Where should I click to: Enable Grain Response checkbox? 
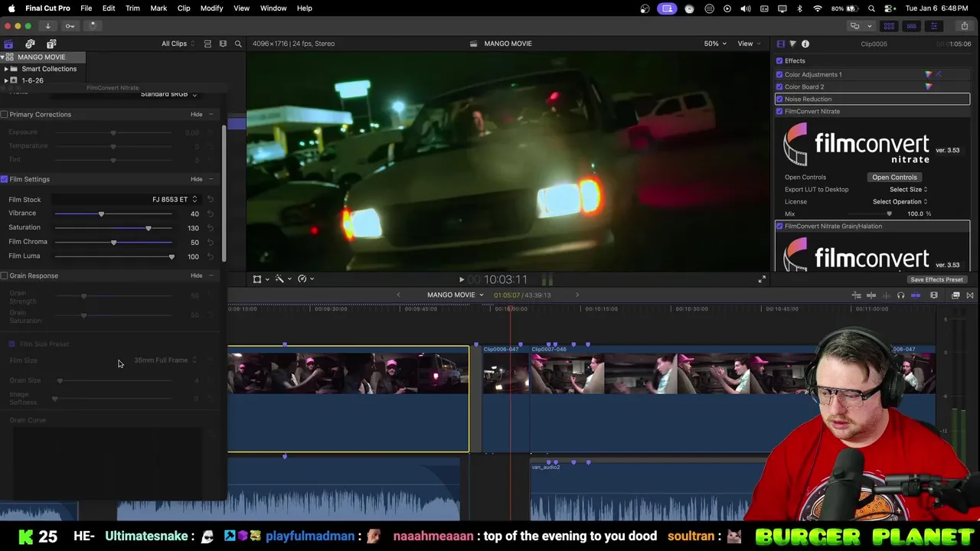coord(5,275)
